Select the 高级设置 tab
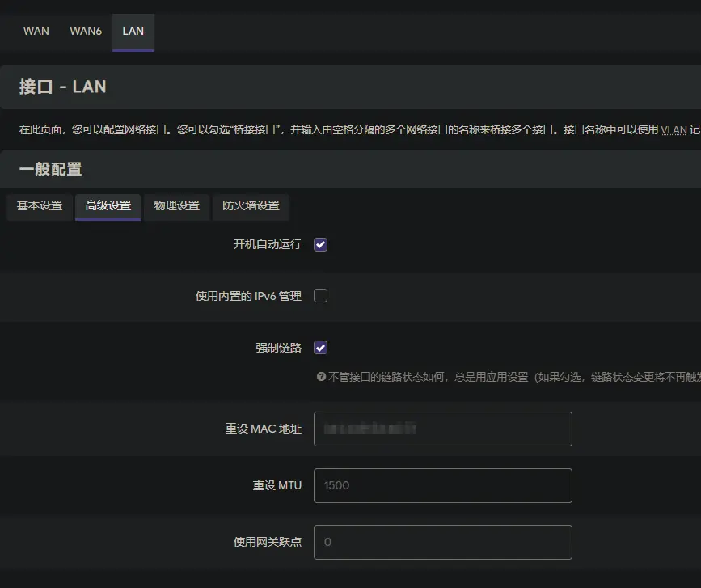The image size is (701, 588). coord(108,206)
